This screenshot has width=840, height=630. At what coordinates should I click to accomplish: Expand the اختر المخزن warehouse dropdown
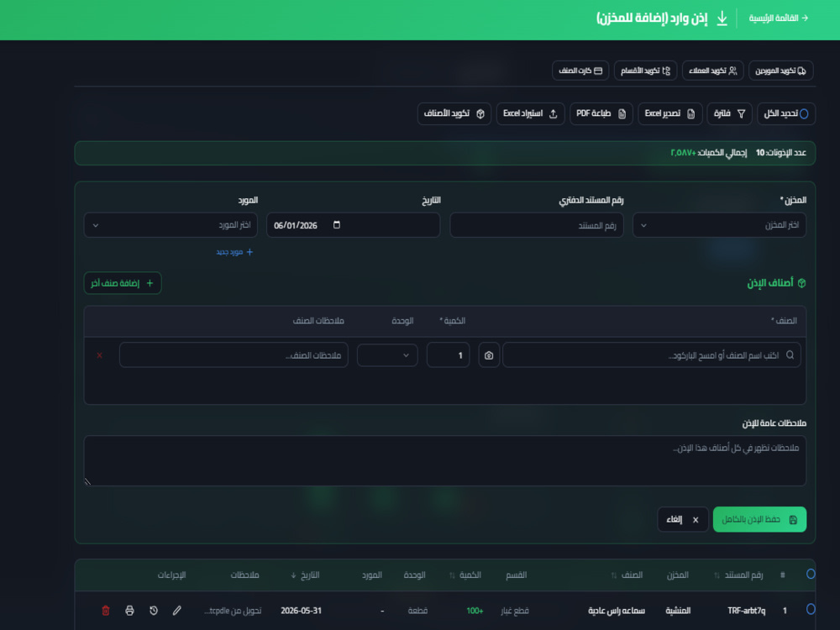pos(719,225)
